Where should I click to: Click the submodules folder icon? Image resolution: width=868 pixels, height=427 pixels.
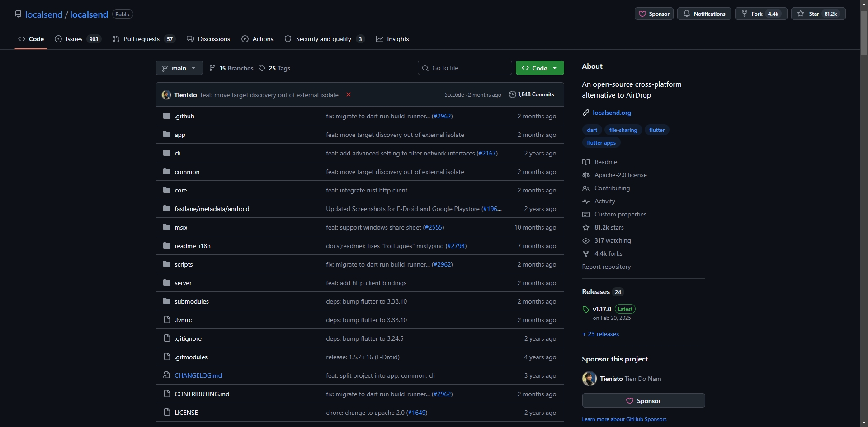coord(167,301)
